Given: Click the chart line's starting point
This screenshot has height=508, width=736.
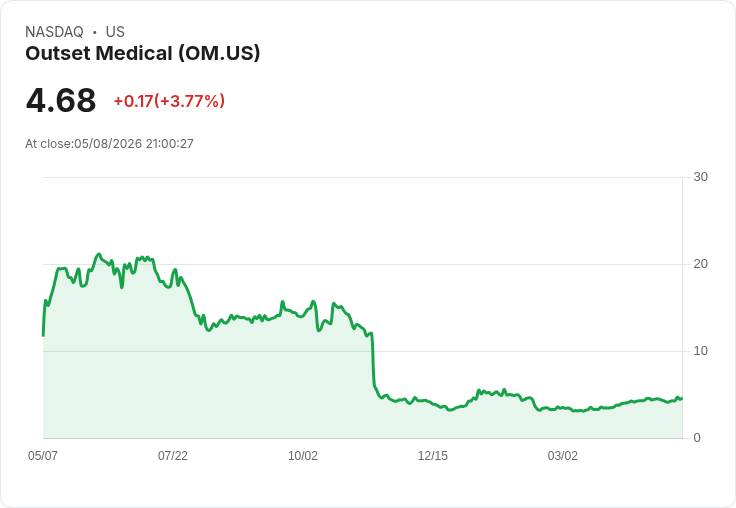Looking at the screenshot, I should pyautogui.click(x=44, y=335).
